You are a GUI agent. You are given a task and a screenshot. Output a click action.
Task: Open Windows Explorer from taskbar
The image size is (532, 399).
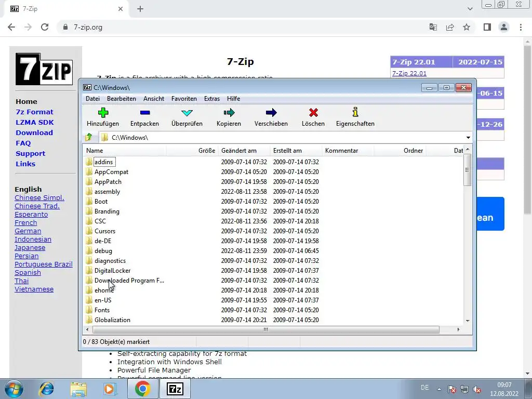point(78,389)
